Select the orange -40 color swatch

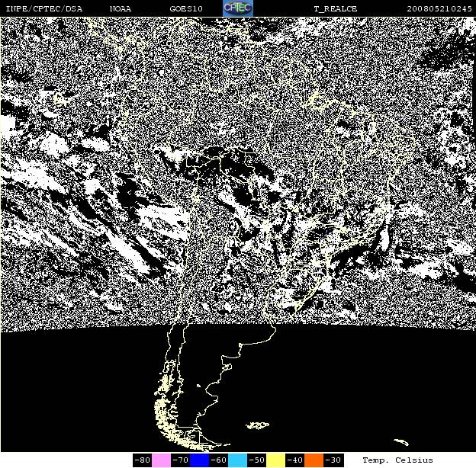(314, 460)
